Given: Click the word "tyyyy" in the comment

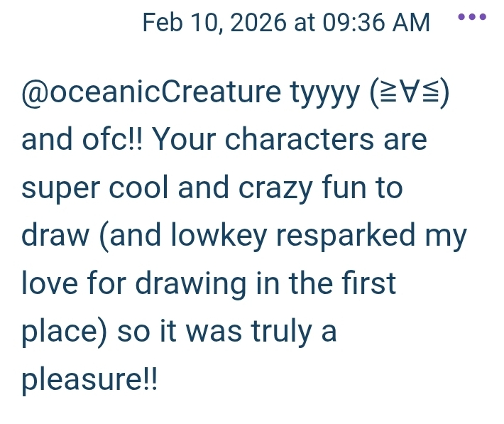Looking at the screenshot, I should tap(324, 93).
